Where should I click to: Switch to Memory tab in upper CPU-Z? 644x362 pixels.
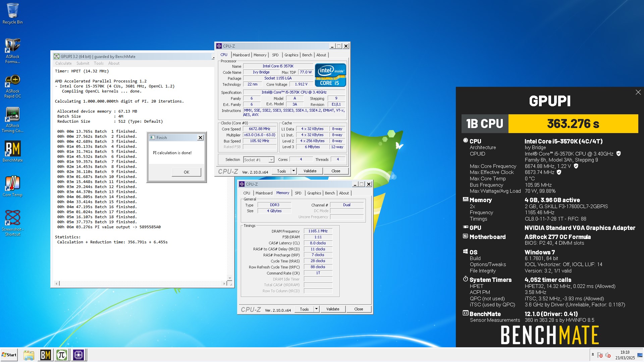pyautogui.click(x=260, y=55)
